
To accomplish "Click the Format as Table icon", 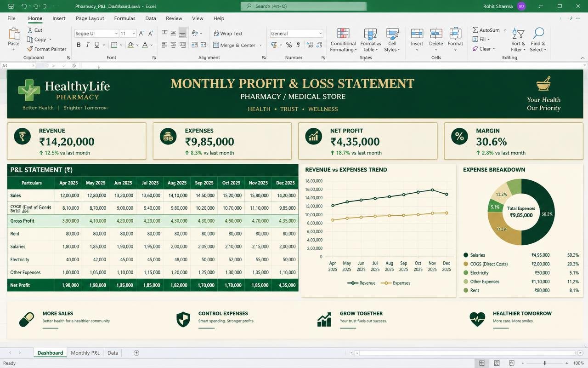I will pos(370,34).
